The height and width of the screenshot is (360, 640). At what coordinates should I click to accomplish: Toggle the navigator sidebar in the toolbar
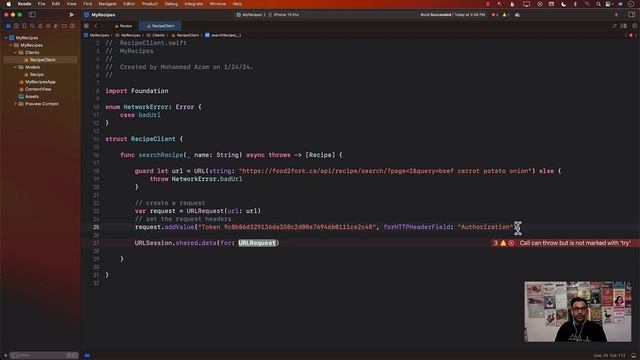tap(32, 15)
